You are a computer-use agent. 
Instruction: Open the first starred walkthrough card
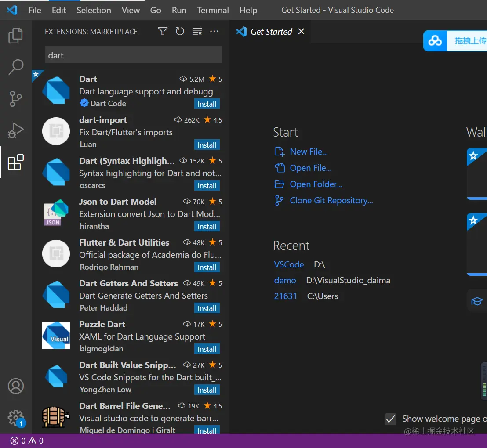(x=477, y=173)
